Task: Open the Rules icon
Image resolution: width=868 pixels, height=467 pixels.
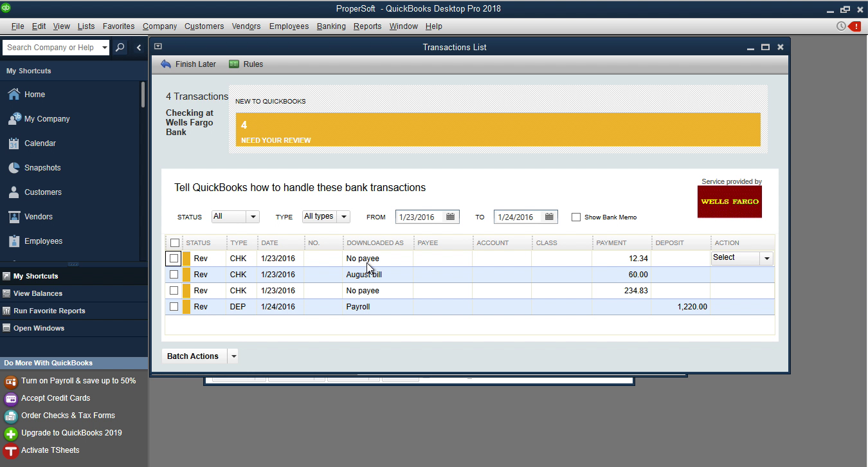Action: [x=234, y=64]
